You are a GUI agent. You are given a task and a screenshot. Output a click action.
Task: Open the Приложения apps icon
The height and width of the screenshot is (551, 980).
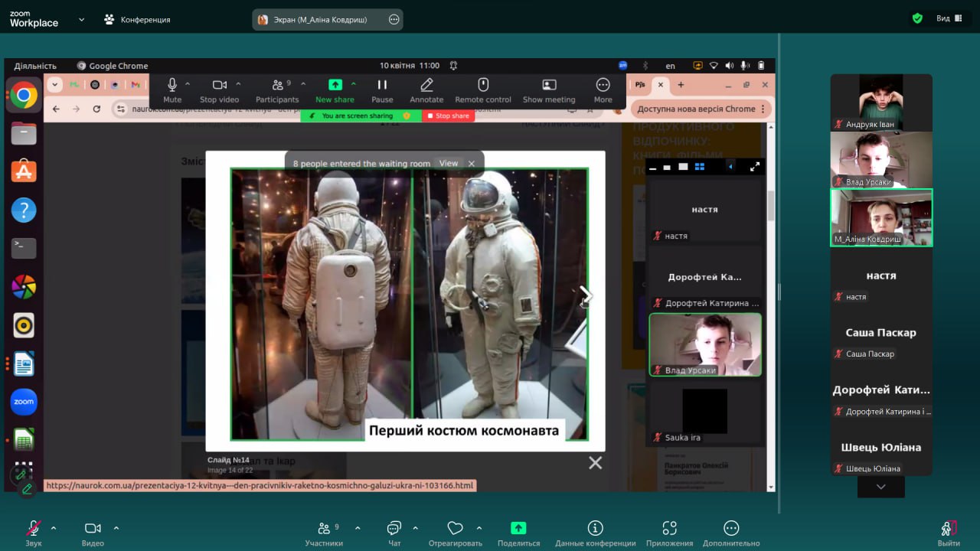(669, 528)
